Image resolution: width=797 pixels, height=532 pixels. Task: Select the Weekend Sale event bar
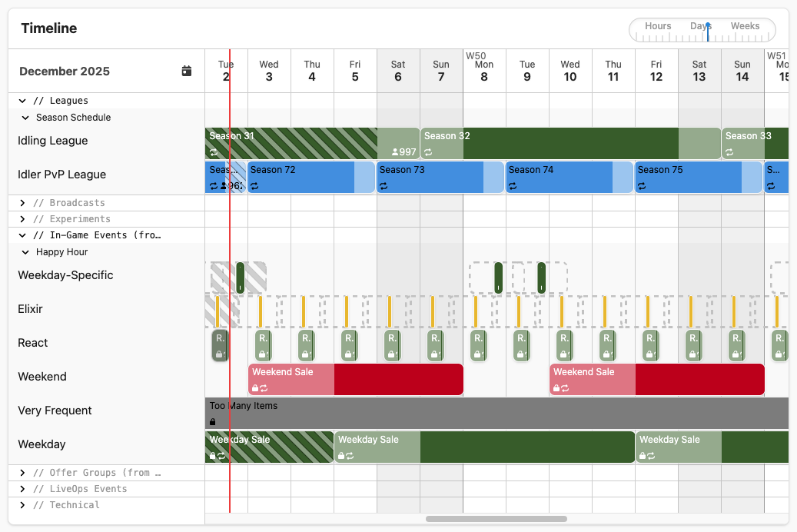click(x=291, y=371)
